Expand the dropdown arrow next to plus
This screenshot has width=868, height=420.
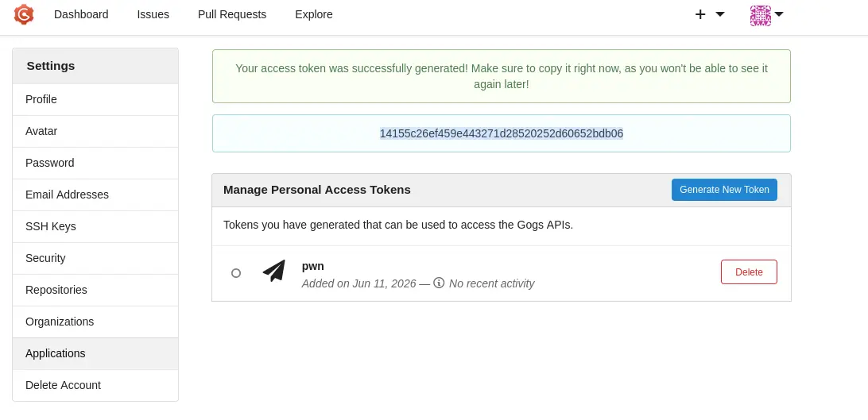[x=720, y=14]
